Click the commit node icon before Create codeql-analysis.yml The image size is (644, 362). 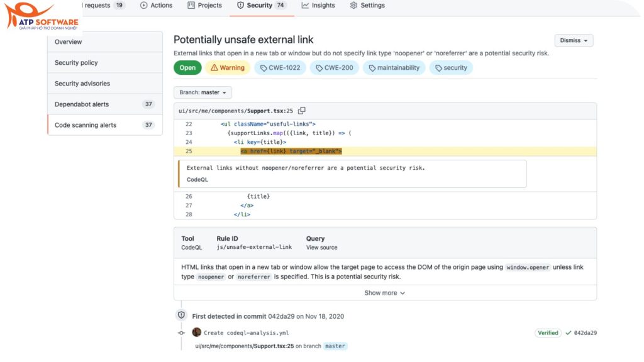tap(181, 332)
